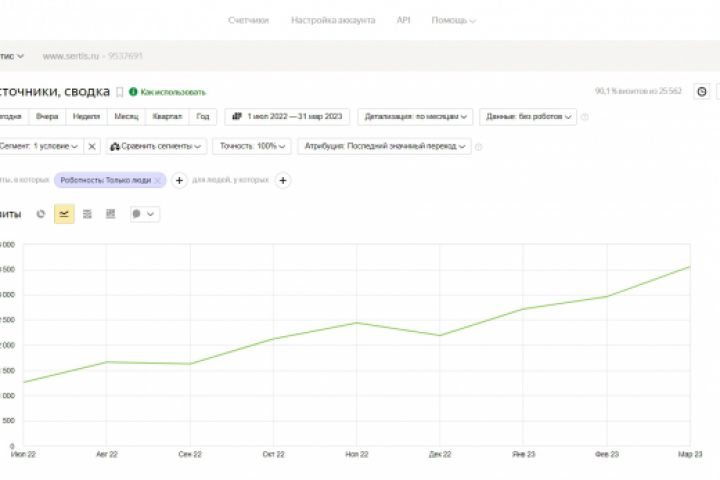This screenshot has height=480, width=720.
Task: Select the Месяц period tab
Action: (x=126, y=117)
